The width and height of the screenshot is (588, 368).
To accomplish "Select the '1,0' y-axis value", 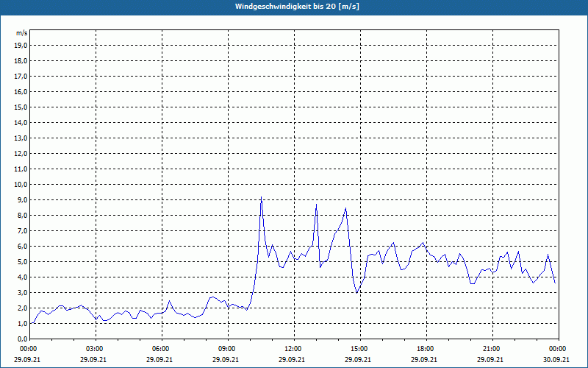I will tap(23, 323).
